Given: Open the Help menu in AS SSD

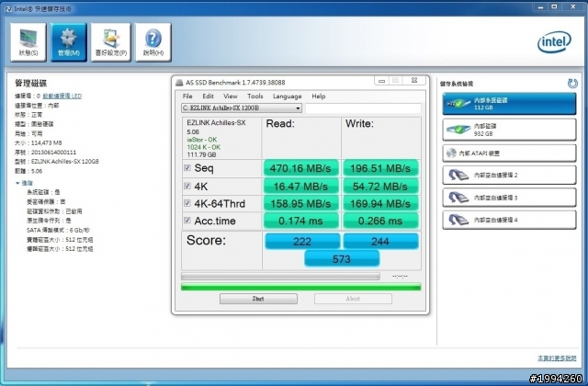Looking at the screenshot, I should click(x=319, y=96).
